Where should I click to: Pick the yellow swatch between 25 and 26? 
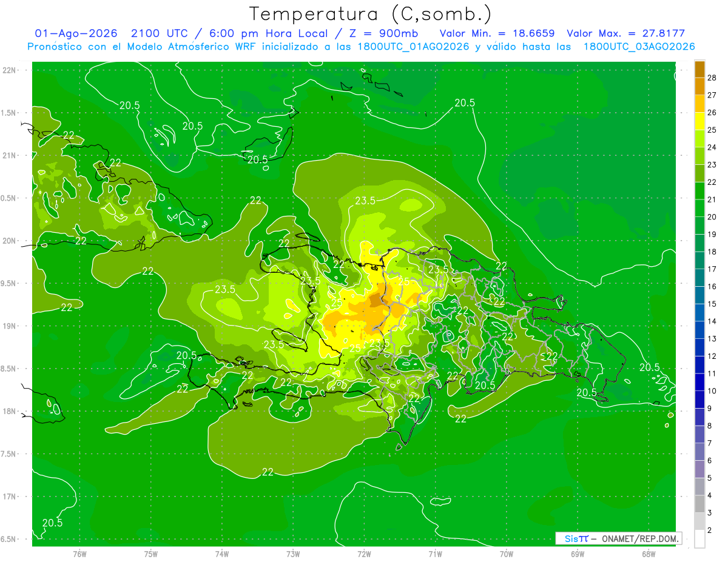pos(699,121)
